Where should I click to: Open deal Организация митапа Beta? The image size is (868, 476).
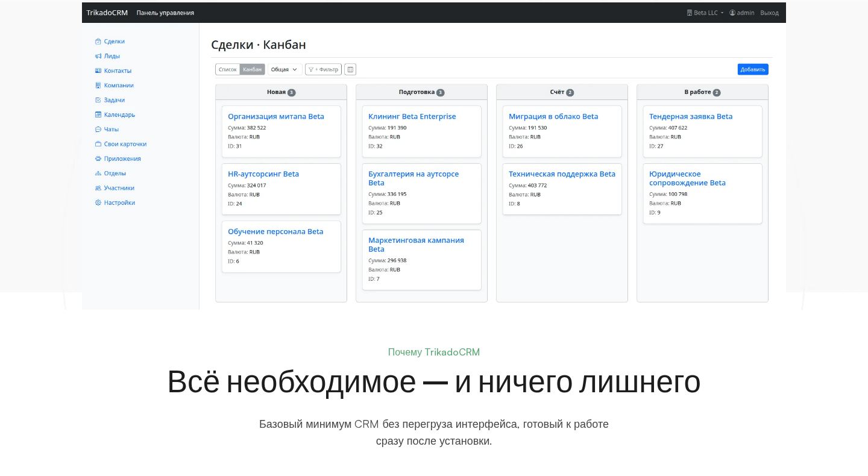tap(276, 116)
